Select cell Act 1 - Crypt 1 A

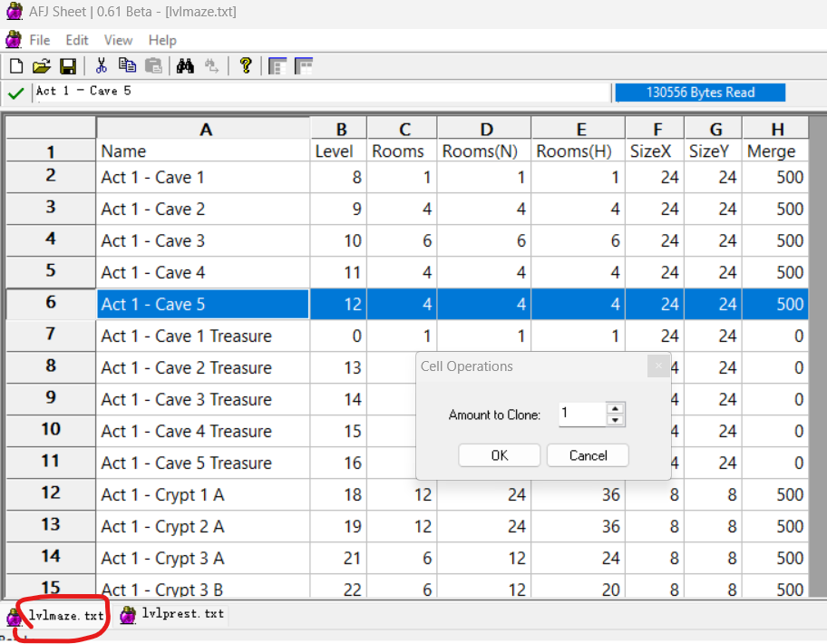tap(204, 494)
